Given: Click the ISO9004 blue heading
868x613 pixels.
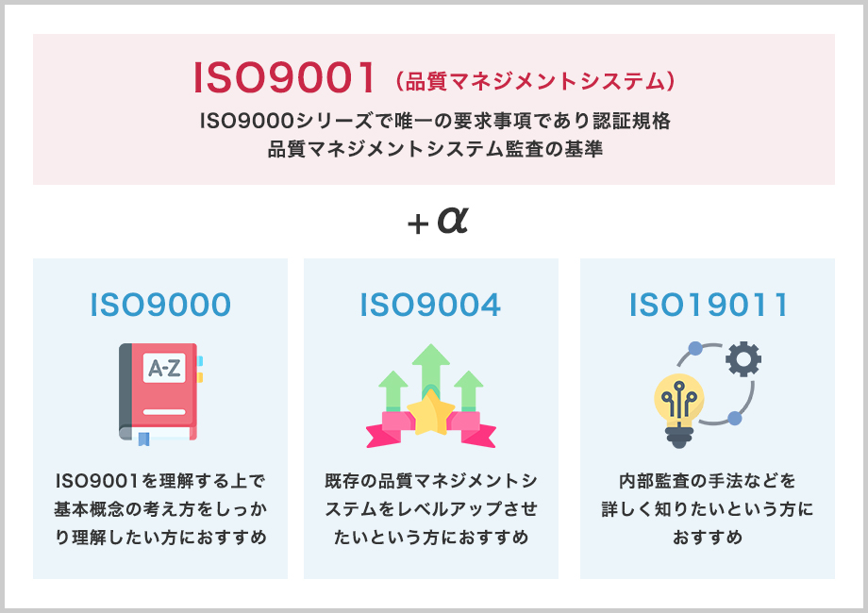Looking at the screenshot, I should [x=430, y=305].
